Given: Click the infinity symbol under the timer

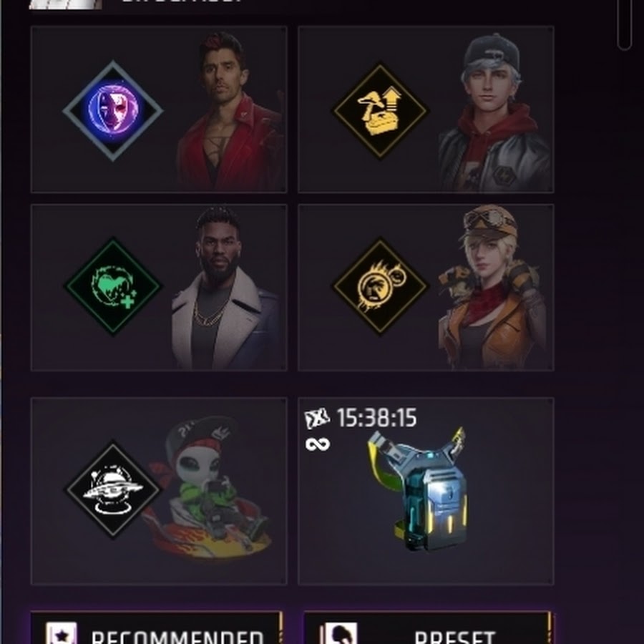Looking at the screenshot, I should pos(318,444).
